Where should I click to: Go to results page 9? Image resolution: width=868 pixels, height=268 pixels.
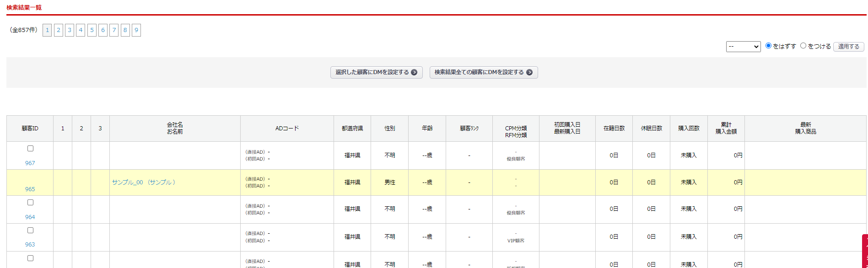point(136,30)
